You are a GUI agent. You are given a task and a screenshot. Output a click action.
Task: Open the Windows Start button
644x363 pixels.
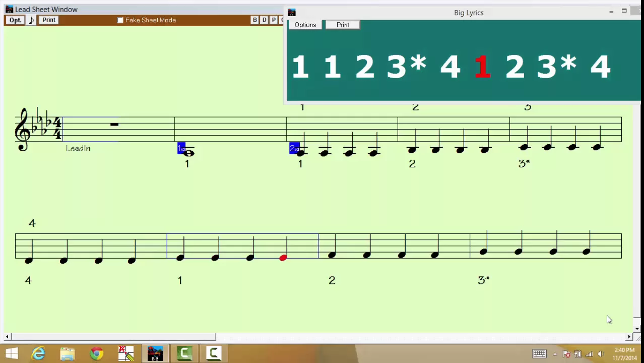tap(12, 353)
